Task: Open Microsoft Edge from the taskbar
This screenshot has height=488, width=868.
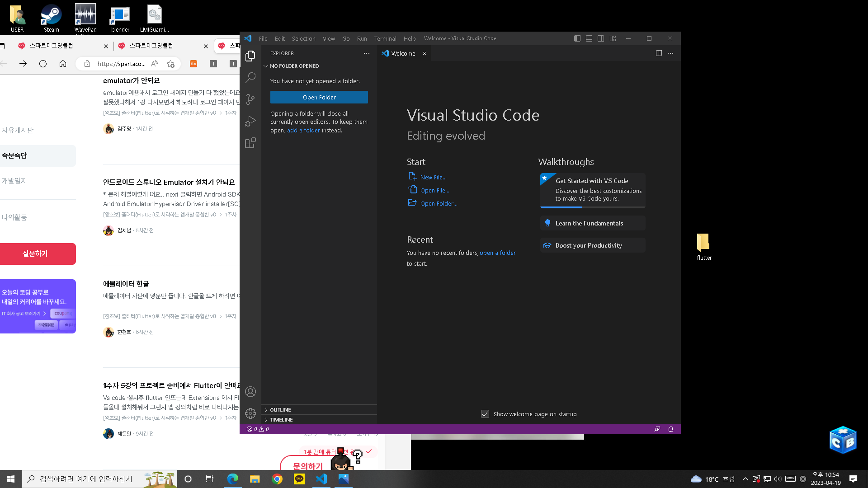Action: coord(233,479)
